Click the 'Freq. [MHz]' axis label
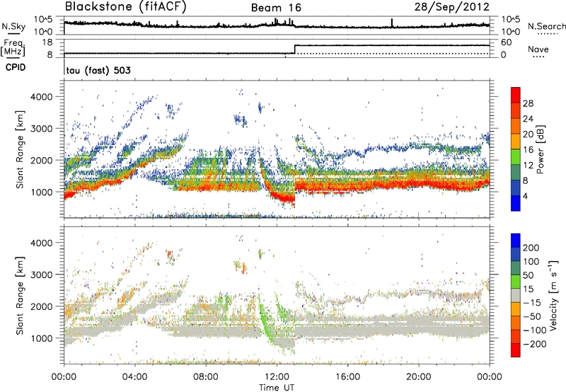566x392 pixels. (x=13, y=47)
